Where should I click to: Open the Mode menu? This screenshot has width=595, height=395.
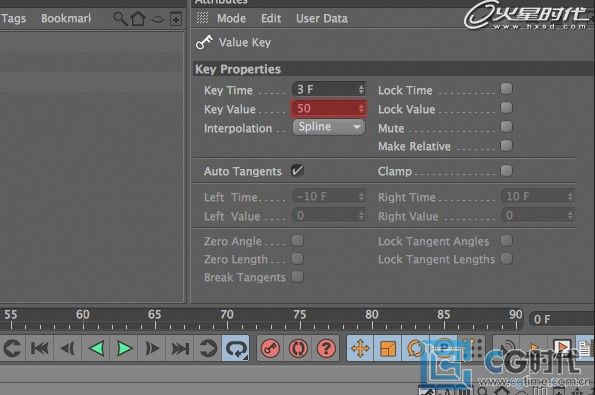pyautogui.click(x=231, y=18)
